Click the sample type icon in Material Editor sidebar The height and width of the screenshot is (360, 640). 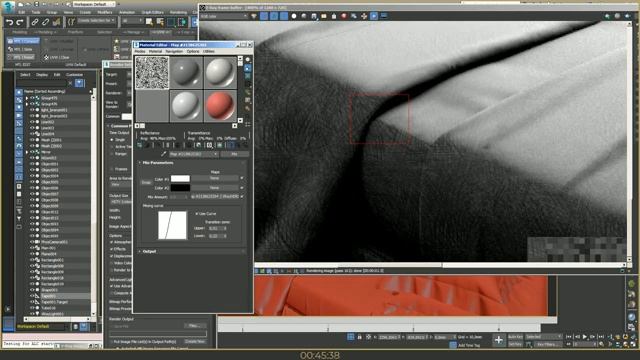click(247, 60)
